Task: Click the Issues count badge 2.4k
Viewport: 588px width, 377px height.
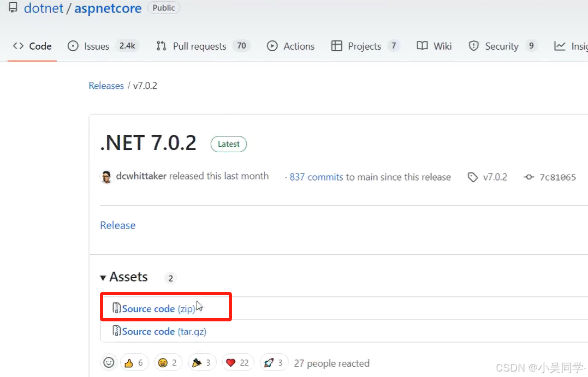Action: point(127,46)
